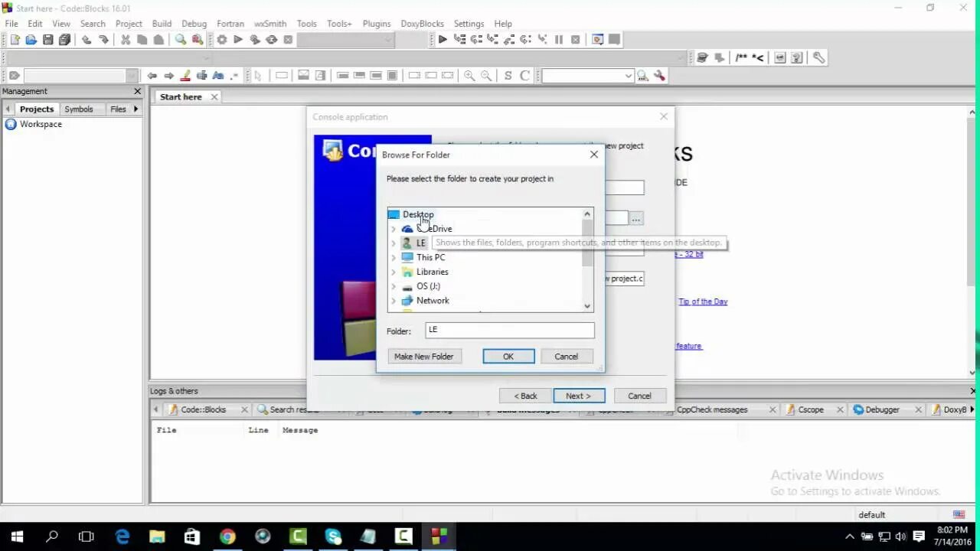This screenshot has width=980, height=551.
Task: Open the Build menu
Action: [162, 24]
